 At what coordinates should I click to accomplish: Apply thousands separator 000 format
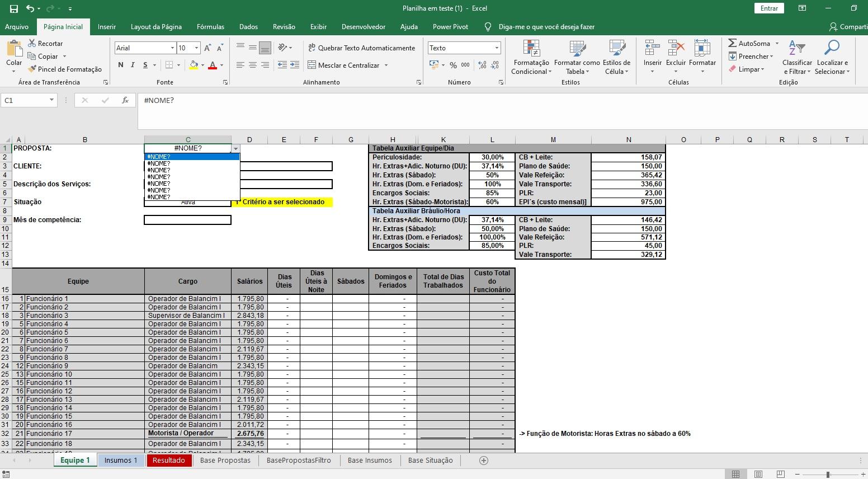tap(465, 65)
